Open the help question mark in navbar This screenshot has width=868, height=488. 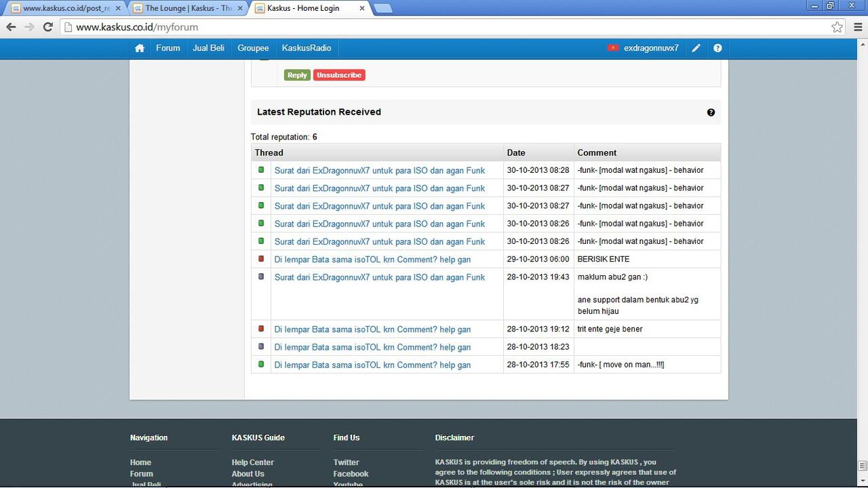pos(717,48)
